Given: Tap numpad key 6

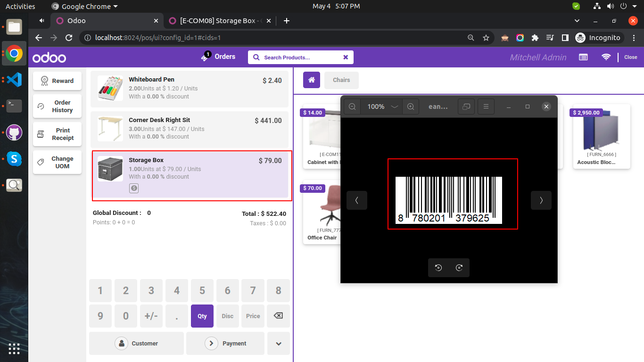Looking at the screenshot, I should click(x=228, y=291).
